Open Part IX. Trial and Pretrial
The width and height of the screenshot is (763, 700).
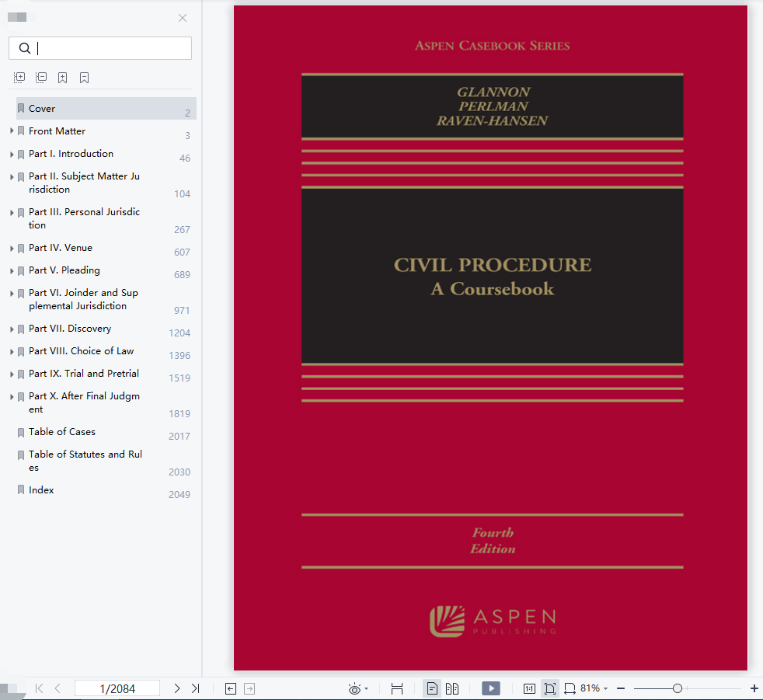pos(84,374)
